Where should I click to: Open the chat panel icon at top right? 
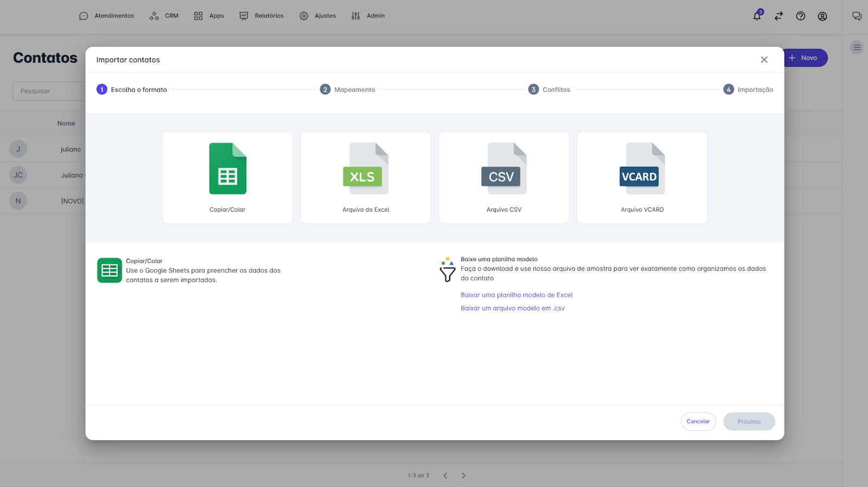[857, 16]
